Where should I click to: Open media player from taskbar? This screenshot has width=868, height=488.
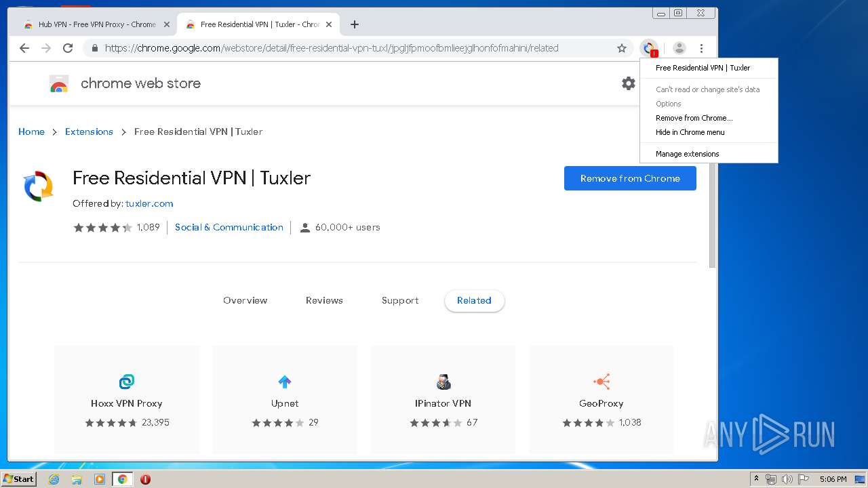pos(100,479)
